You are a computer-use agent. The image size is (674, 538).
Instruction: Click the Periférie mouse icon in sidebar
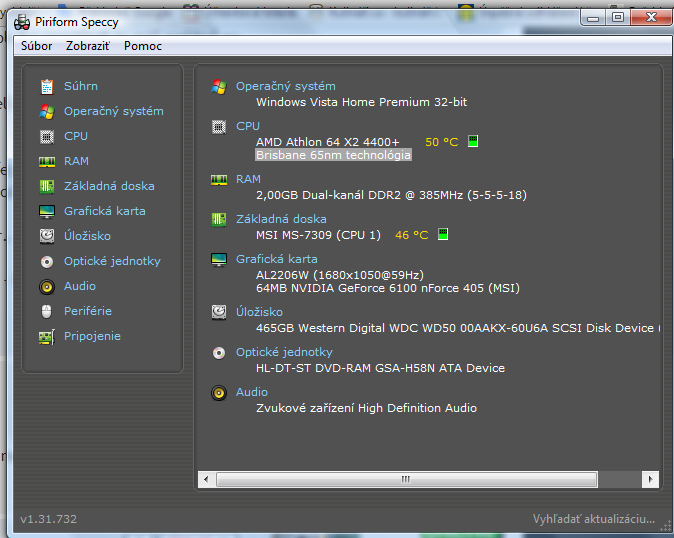point(47,312)
